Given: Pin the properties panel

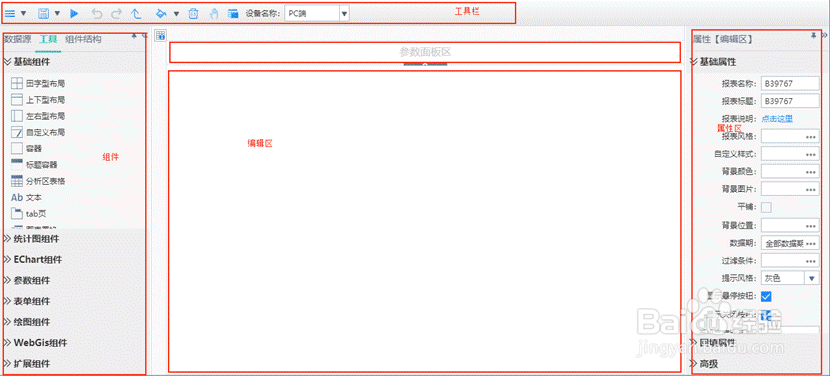Looking at the screenshot, I should pyautogui.click(x=813, y=35).
